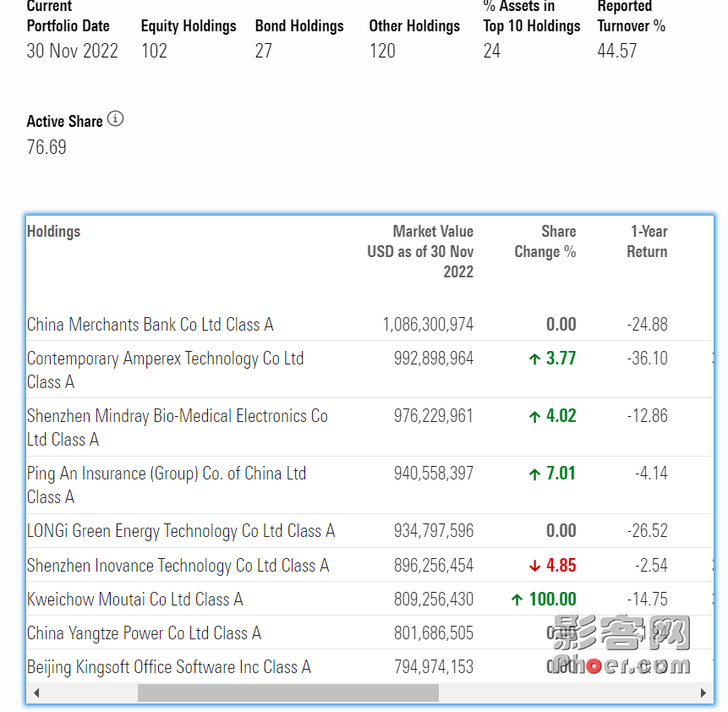The width and height of the screenshot is (728, 712).
Task: Select Reported Turnover value 44.57
Action: point(617,51)
